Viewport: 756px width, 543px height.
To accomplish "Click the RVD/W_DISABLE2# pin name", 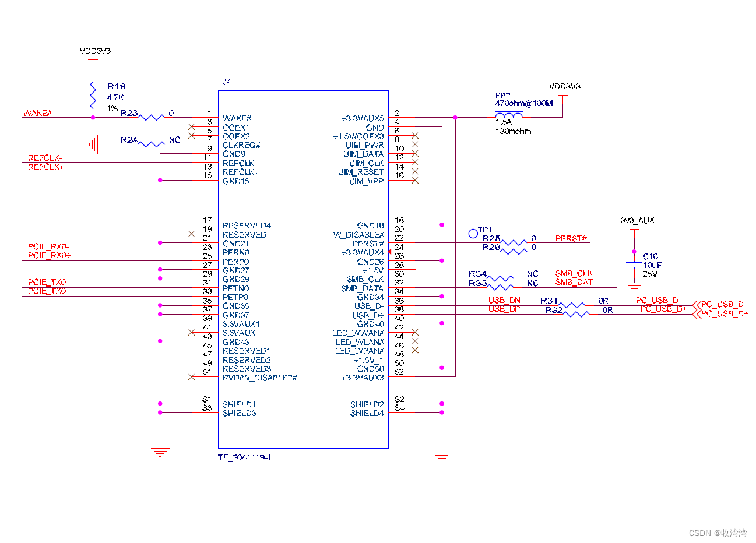I will click(x=260, y=378).
